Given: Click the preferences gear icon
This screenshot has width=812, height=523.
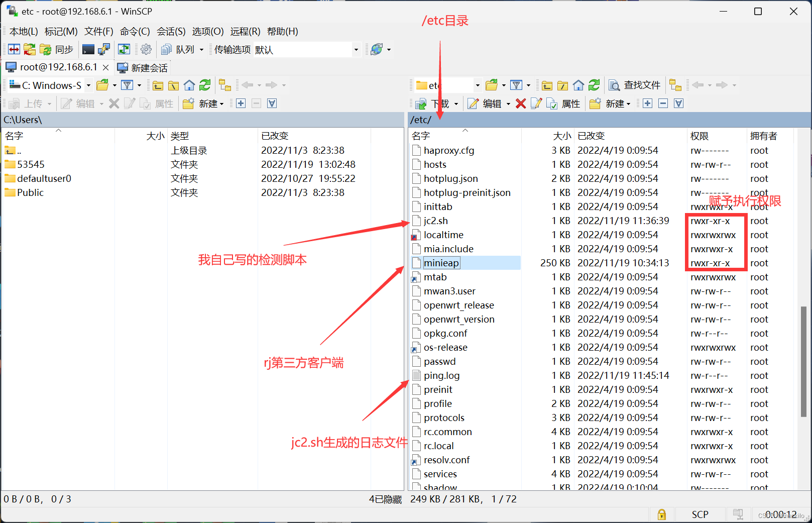Looking at the screenshot, I should [x=146, y=49].
